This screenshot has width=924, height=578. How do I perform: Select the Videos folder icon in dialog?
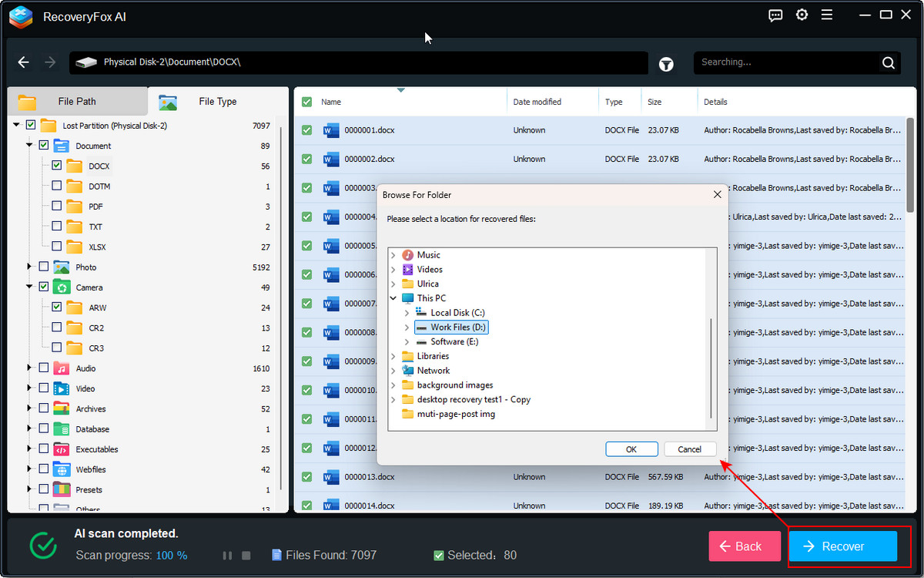(408, 270)
